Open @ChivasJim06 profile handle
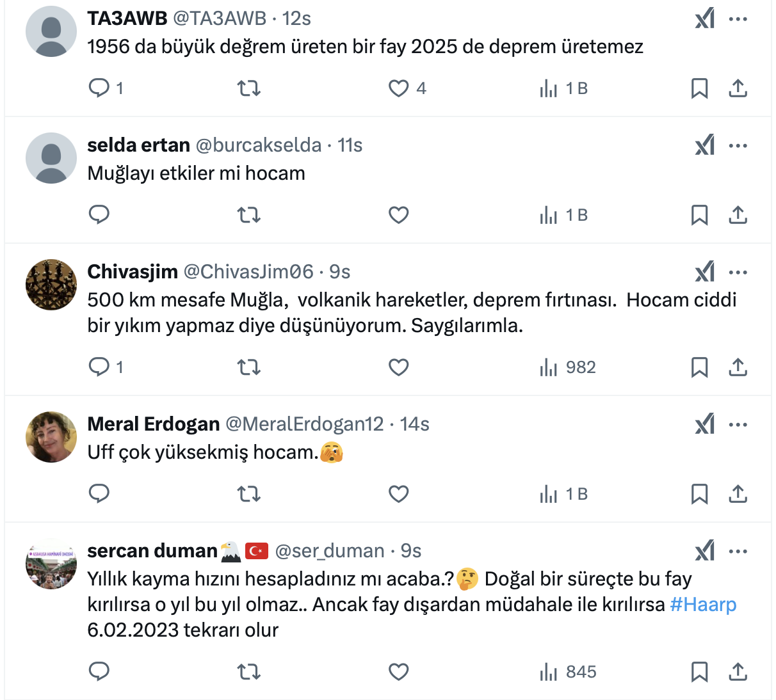This screenshot has height=700, width=776. click(x=248, y=272)
